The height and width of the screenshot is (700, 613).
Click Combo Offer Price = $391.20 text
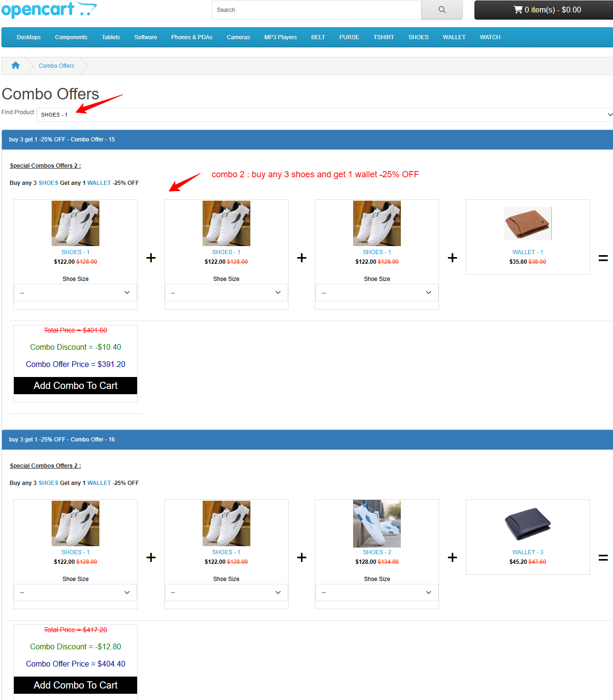(x=75, y=364)
